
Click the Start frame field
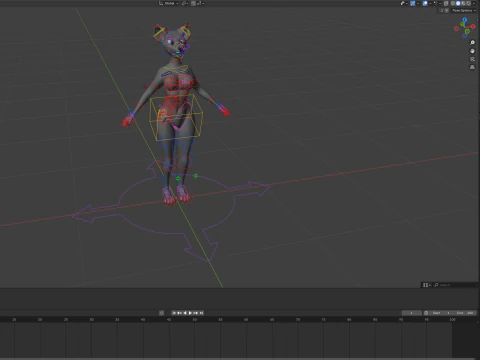442,313
